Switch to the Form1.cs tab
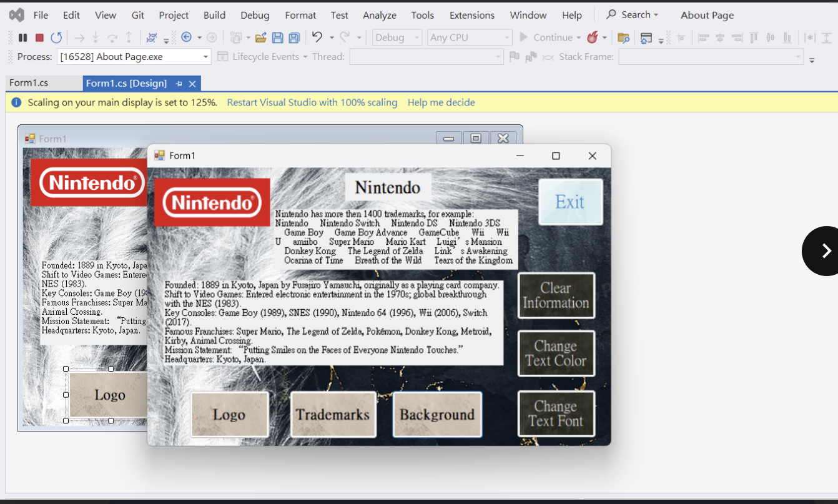838x504 pixels. click(29, 83)
